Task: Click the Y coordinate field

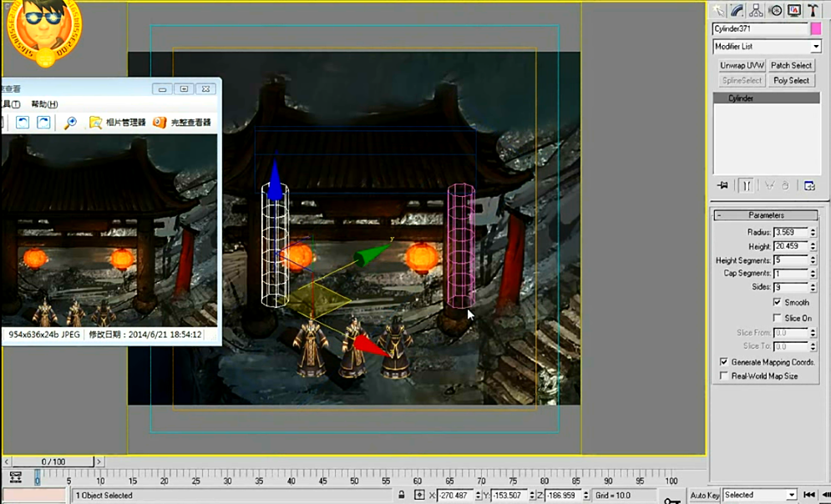Action: point(509,496)
